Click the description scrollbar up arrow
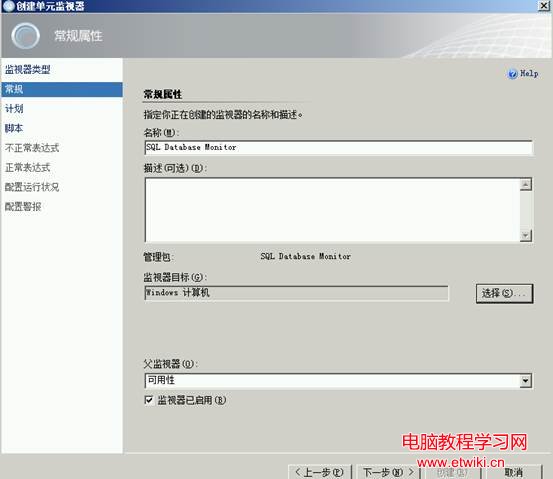The width and height of the screenshot is (553, 479). tap(525, 184)
